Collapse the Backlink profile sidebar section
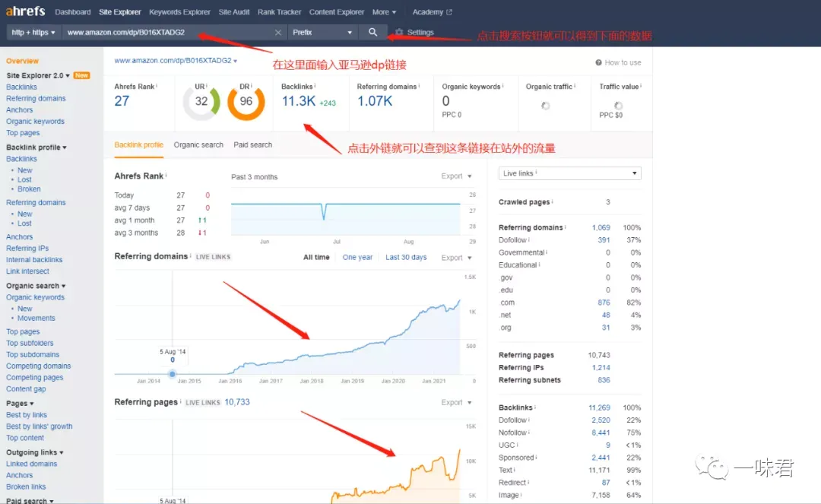 pos(36,147)
